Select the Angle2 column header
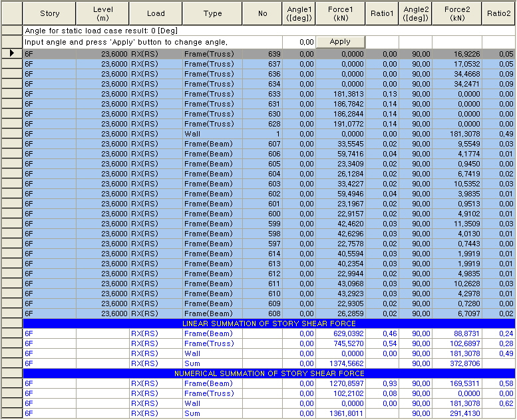The image size is (517, 420). click(x=417, y=13)
